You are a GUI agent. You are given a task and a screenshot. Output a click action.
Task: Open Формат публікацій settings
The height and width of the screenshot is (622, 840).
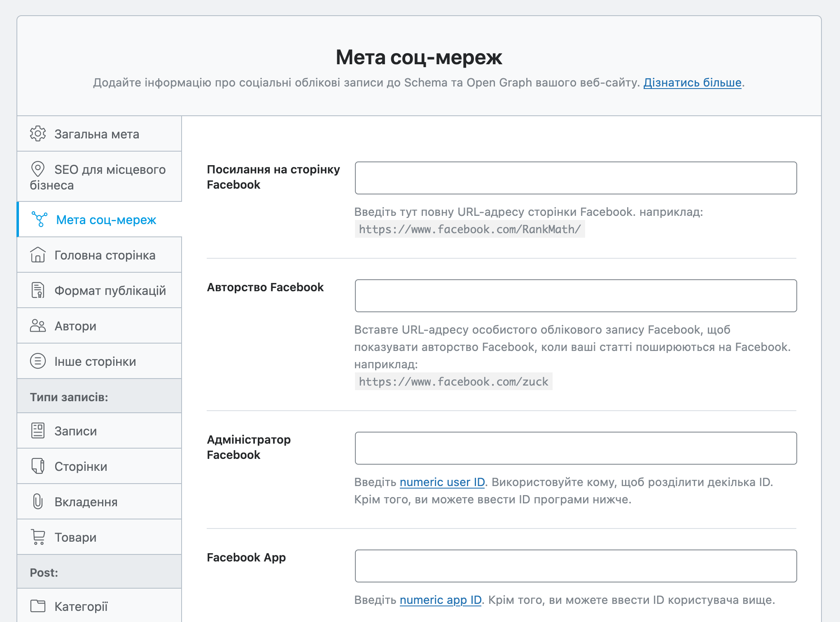[x=99, y=290]
